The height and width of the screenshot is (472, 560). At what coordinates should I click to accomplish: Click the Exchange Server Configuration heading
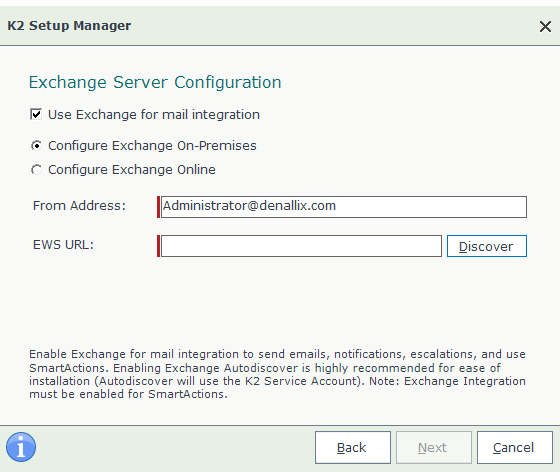[155, 82]
